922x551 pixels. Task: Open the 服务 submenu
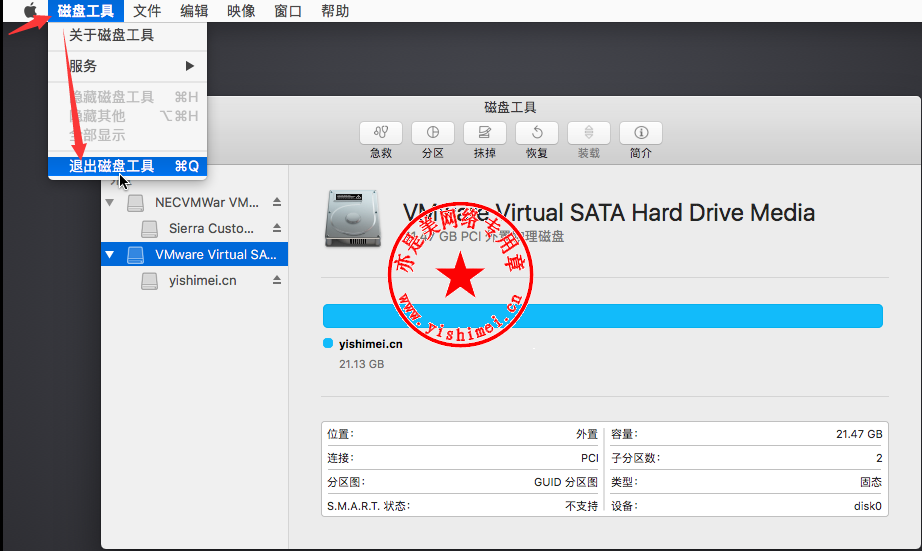(128, 66)
